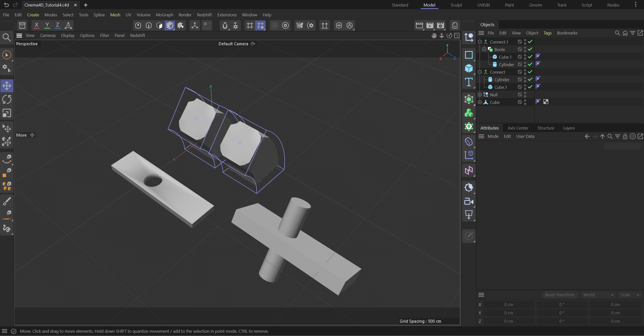Click the X position input field in coordinates
The height and width of the screenshot is (336, 644).
pos(508,304)
